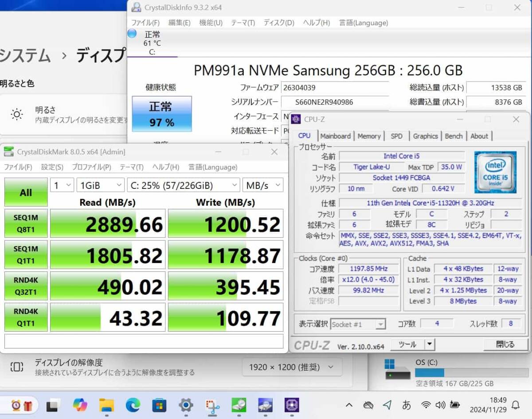Switch to CPU-Z taskbar icon
The height and width of the screenshot is (419, 532).
[x=292, y=405]
